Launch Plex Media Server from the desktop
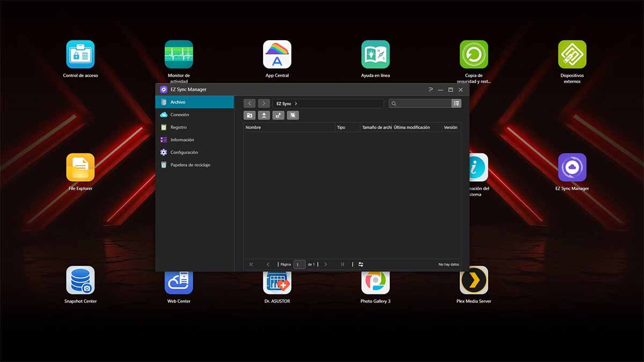 click(474, 283)
